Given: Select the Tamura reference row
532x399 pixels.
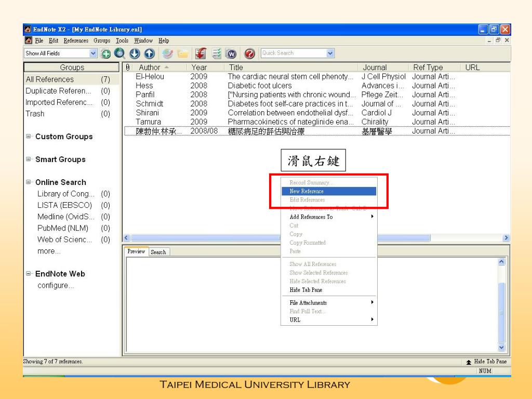Looking at the screenshot, I should (x=317, y=122).
